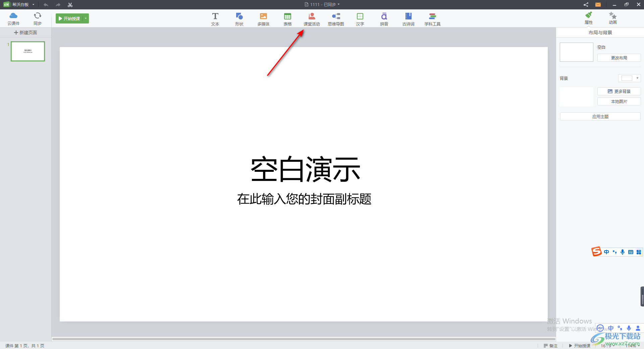Click the green 开始授课 button
644x349 pixels.
[69, 18]
